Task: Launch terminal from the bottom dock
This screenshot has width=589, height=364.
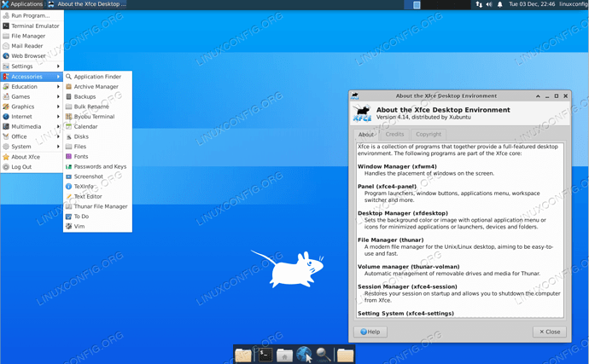Action: (x=265, y=355)
